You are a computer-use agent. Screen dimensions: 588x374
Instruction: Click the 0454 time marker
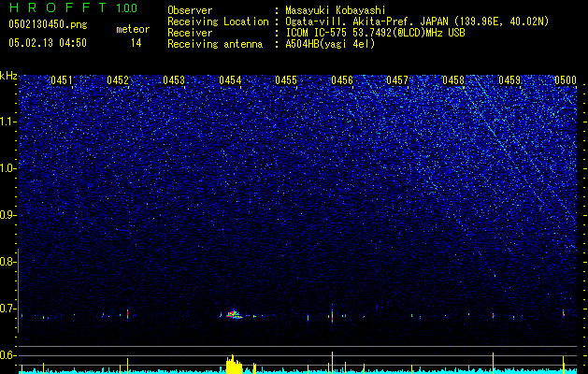coord(230,80)
